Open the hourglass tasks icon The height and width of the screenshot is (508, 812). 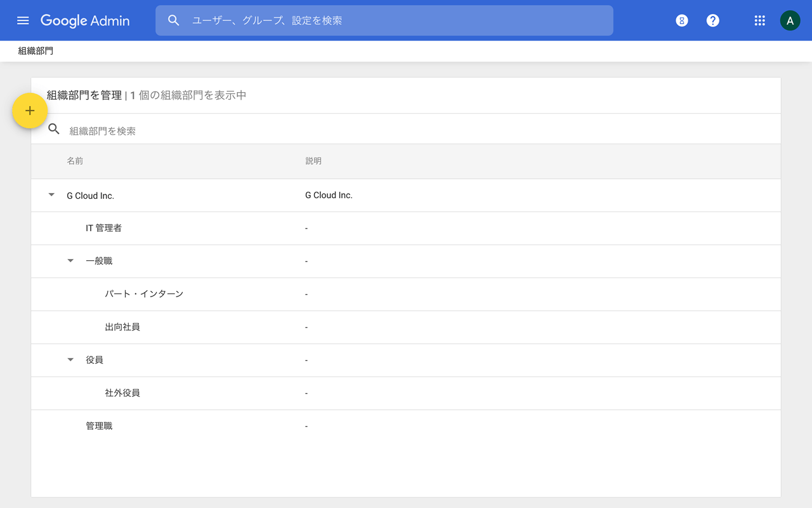(682, 20)
